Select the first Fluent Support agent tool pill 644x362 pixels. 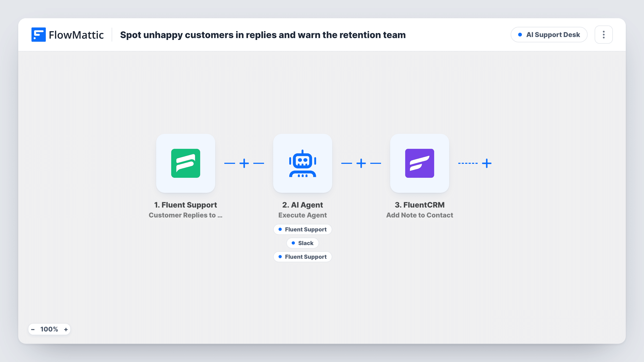(x=303, y=230)
